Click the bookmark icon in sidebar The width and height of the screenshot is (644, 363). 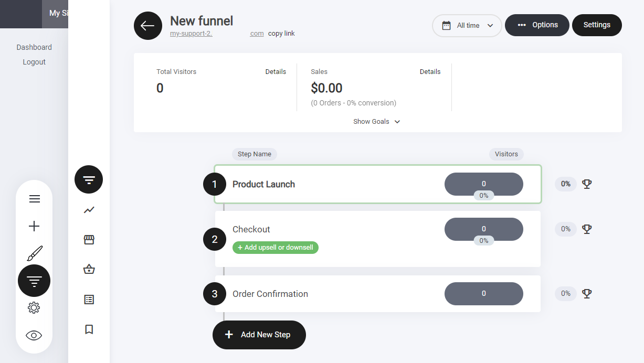point(89,329)
